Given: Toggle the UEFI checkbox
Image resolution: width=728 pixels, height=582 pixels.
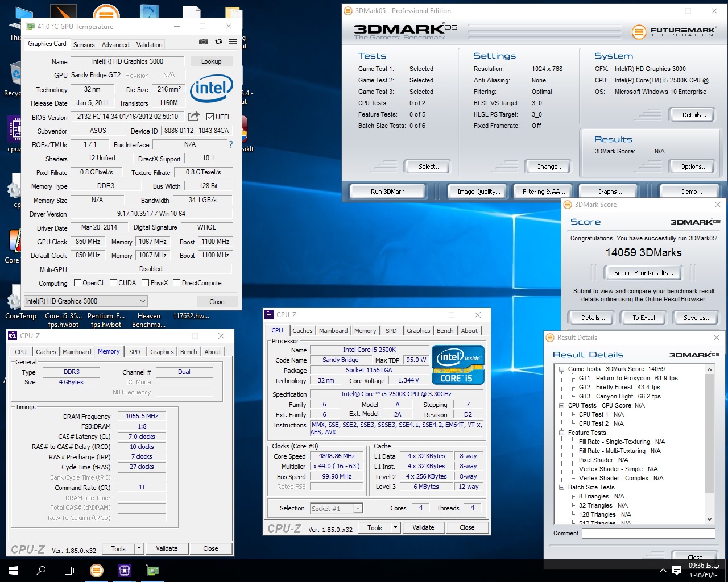Looking at the screenshot, I should [x=210, y=117].
